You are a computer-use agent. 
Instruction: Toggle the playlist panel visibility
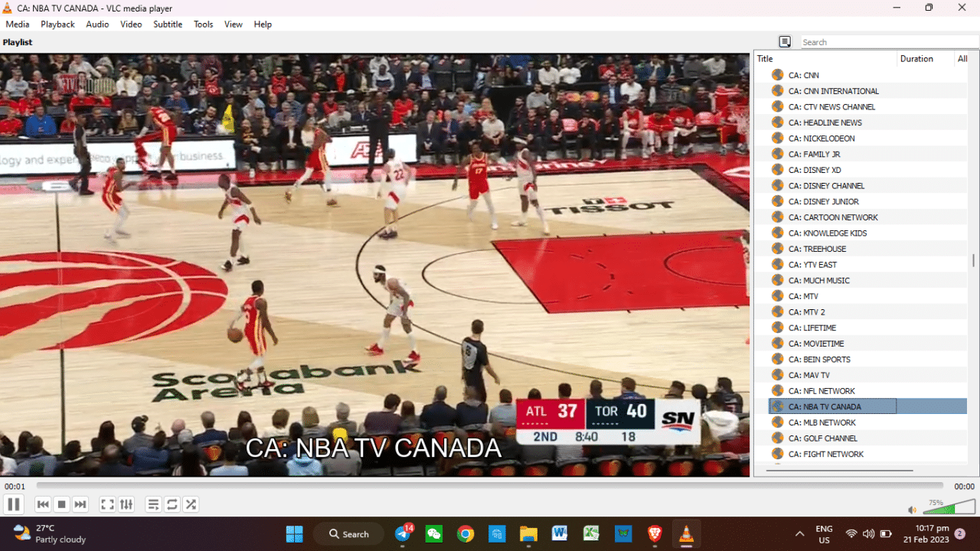tap(153, 504)
